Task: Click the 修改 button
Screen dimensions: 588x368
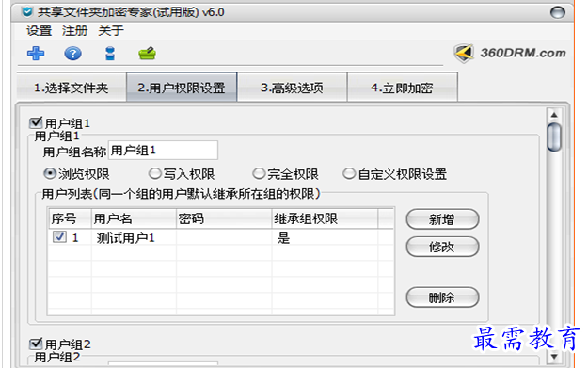Action: [442, 247]
